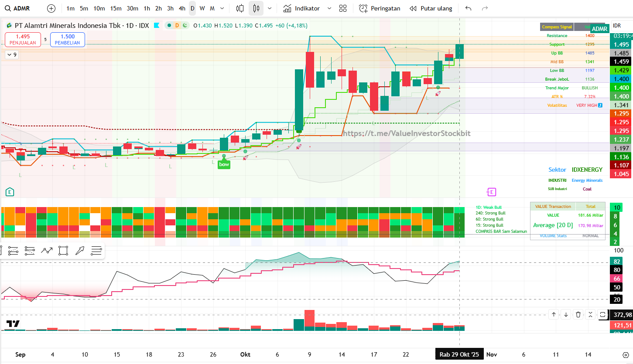Image resolution: width=633 pixels, height=364 pixels.
Task: Select the path polyline drawing tool
Action: (46, 251)
